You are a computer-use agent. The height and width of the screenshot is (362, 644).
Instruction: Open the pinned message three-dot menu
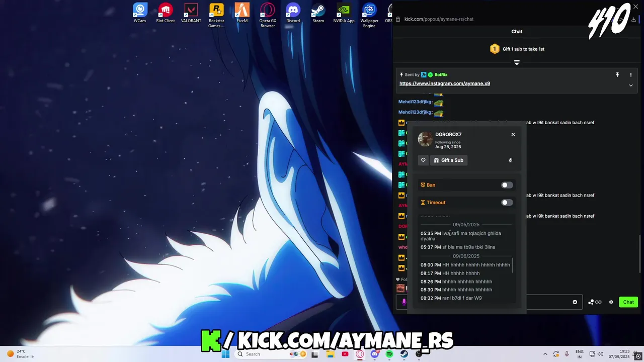click(x=630, y=74)
